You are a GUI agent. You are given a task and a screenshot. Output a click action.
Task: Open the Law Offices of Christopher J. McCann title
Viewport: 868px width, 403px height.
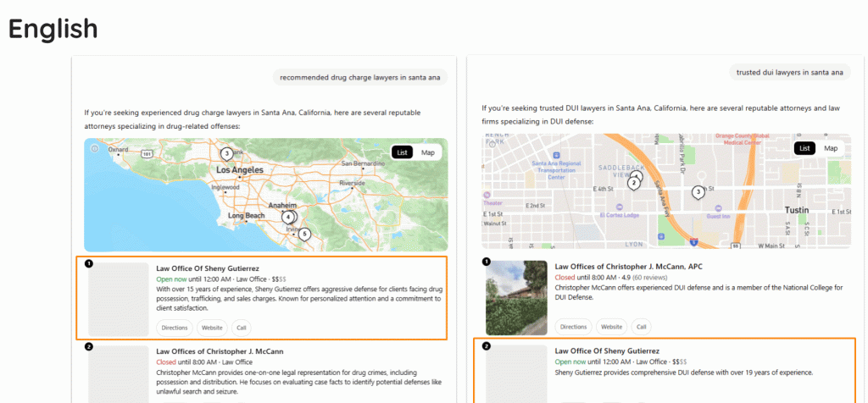[x=220, y=351]
